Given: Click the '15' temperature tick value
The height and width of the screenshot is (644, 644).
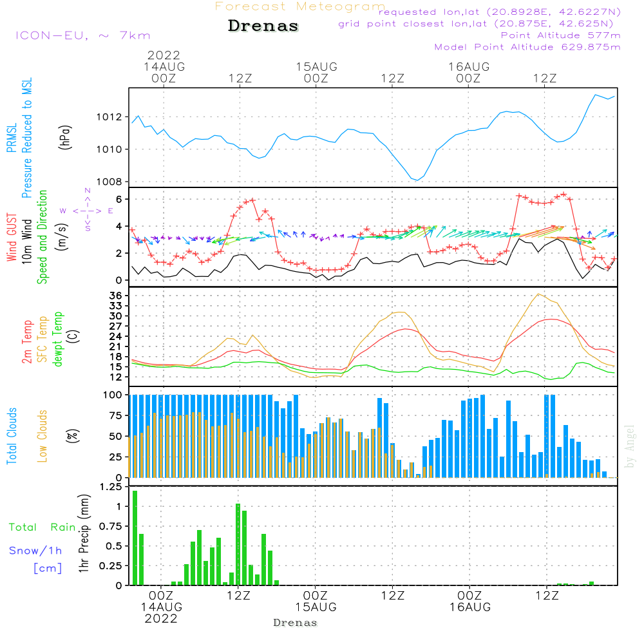Looking at the screenshot, I should click(x=115, y=367).
